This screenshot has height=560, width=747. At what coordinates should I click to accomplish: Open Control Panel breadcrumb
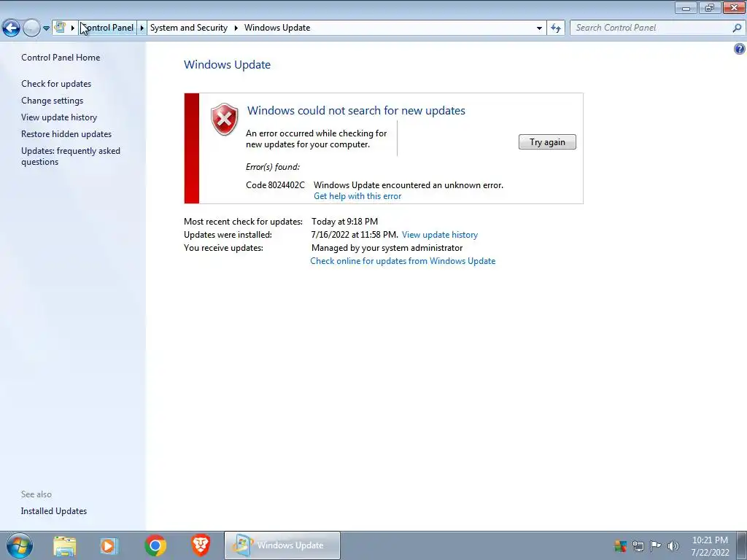(x=108, y=28)
